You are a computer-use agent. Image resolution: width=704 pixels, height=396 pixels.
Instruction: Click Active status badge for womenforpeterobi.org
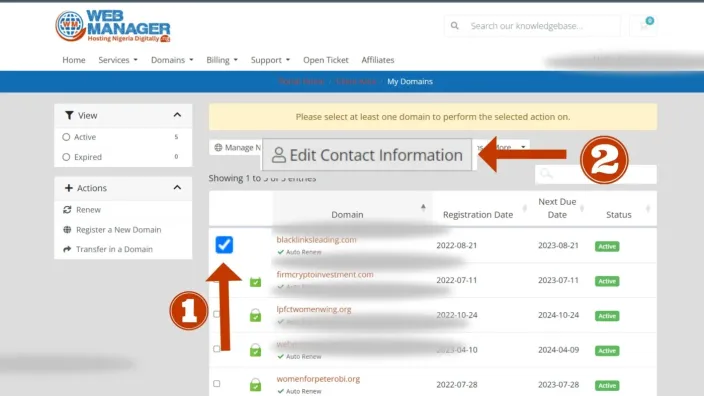point(607,385)
